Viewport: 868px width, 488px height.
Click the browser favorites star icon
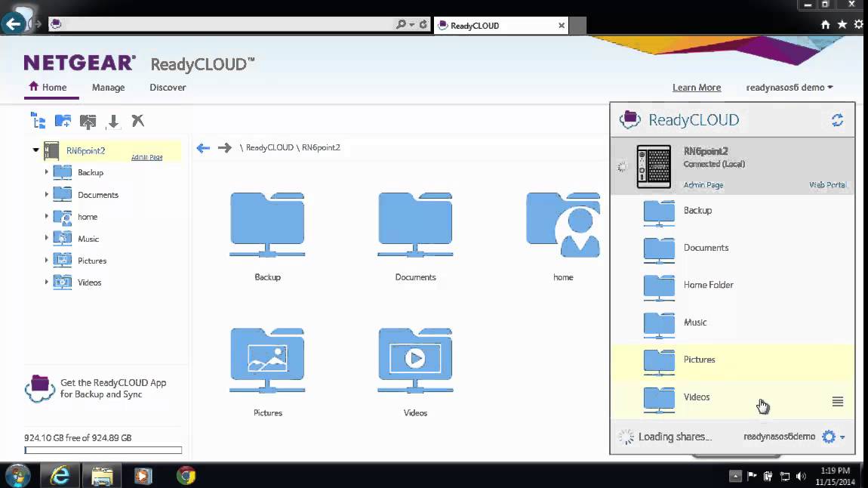(x=842, y=24)
